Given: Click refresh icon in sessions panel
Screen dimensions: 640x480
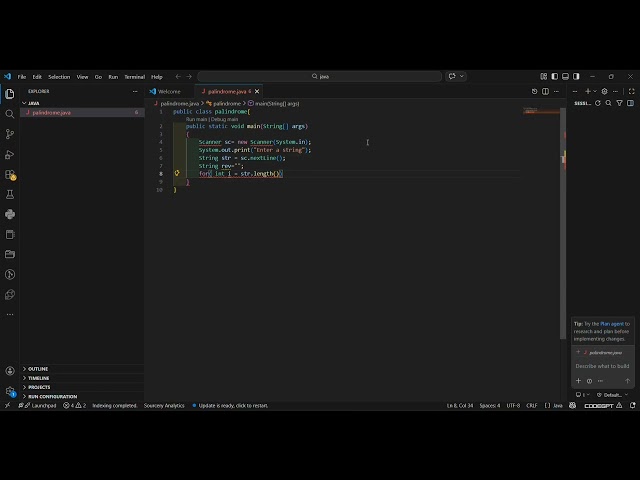Looking at the screenshot, I should point(598,103).
